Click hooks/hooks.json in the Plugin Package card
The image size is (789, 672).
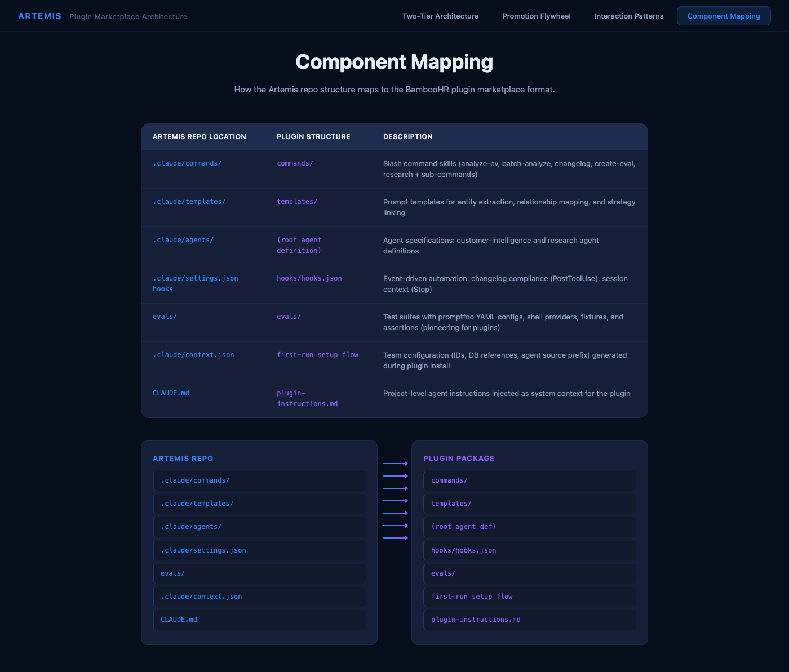tap(530, 550)
